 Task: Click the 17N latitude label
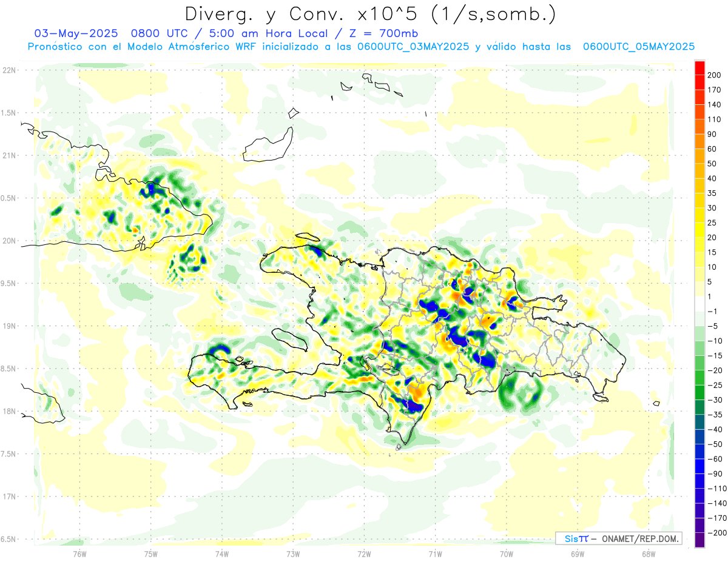(x=9, y=497)
